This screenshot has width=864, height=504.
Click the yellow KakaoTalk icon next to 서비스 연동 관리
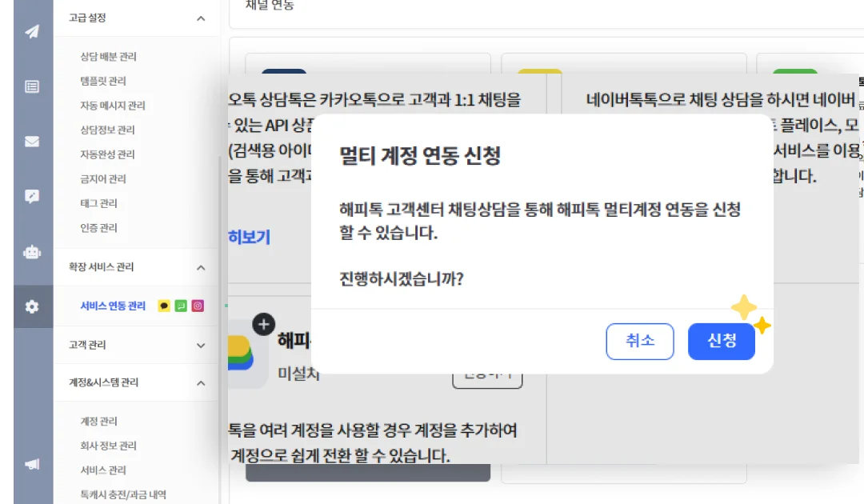164,306
